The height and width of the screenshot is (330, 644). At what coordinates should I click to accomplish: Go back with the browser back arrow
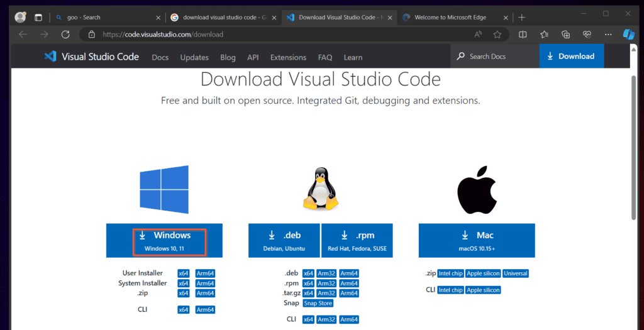(x=23, y=35)
